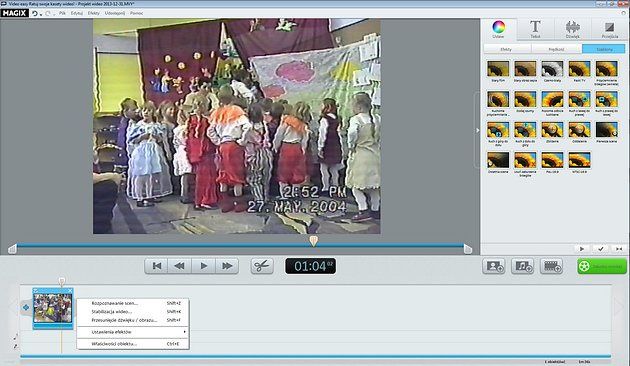Viewport: 630px width, 366px height.
Task: Switch to the Prędkość sub-tab
Action: pos(556,49)
